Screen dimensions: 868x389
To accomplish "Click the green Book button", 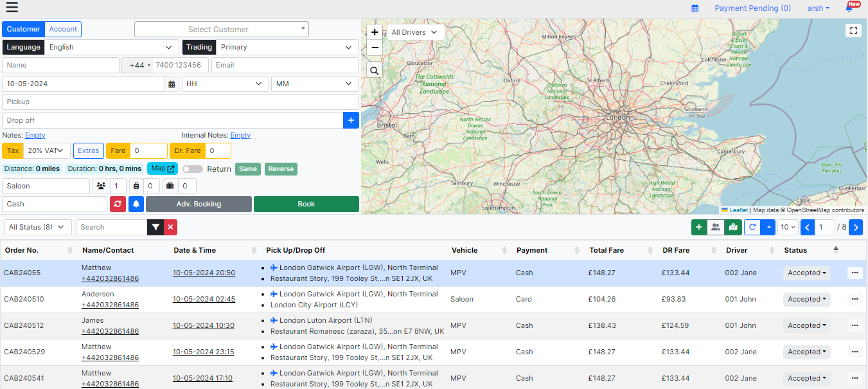I will point(306,204).
